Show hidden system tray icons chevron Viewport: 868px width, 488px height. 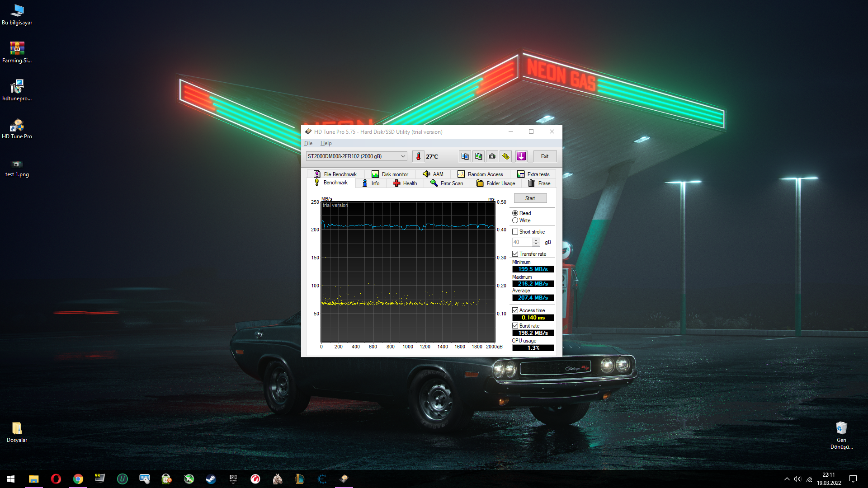787,479
